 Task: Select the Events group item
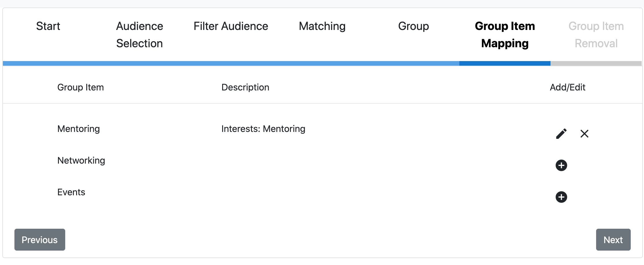[x=71, y=192]
